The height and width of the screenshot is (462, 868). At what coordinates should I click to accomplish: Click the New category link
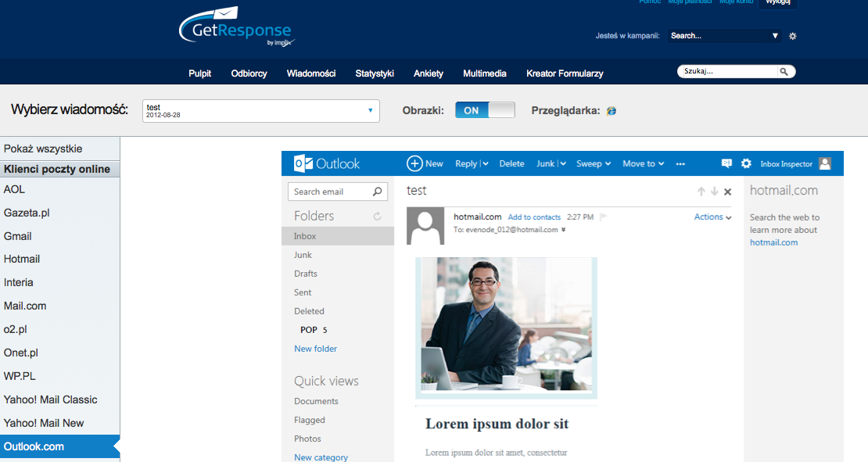point(321,457)
